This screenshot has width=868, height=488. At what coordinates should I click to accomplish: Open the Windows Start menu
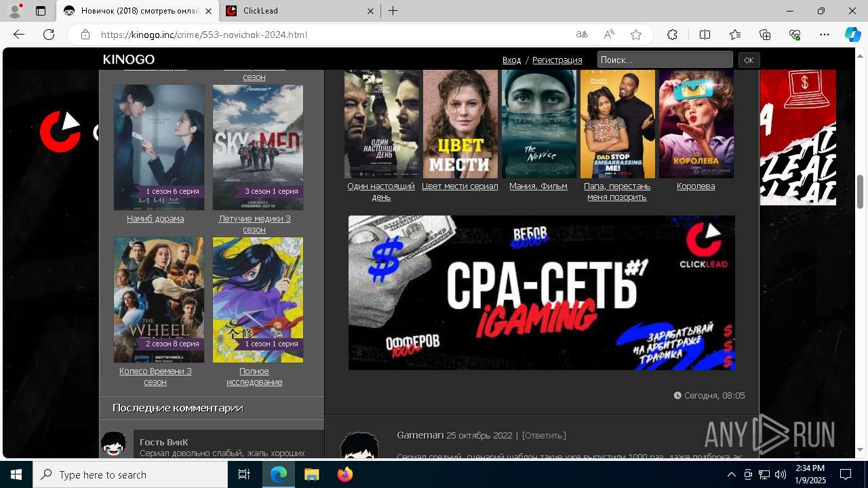(x=16, y=474)
